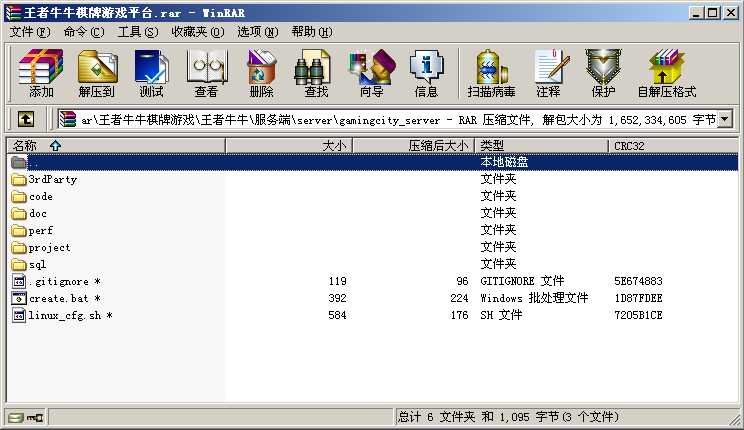Click CRC32 value 5E674883
Viewport: 744px width, 430px height.
pos(638,281)
